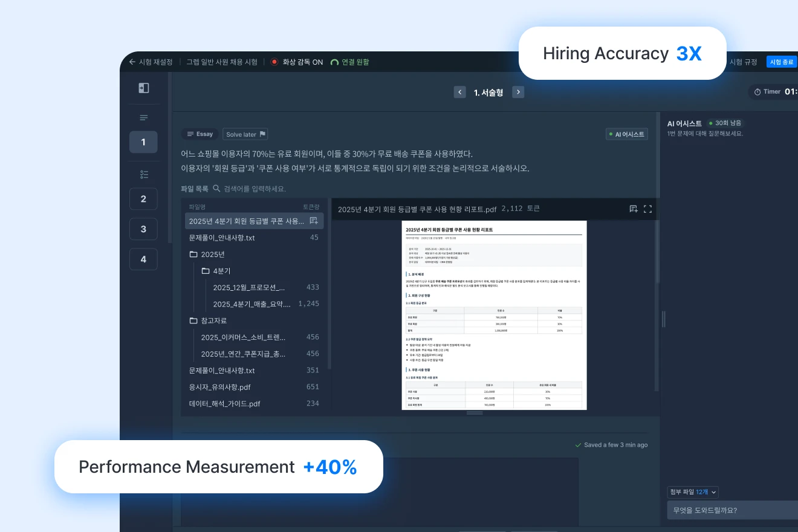This screenshot has width=798, height=532.
Task: Click the add-to-chat icon on the selected file row
Action: 314,221
